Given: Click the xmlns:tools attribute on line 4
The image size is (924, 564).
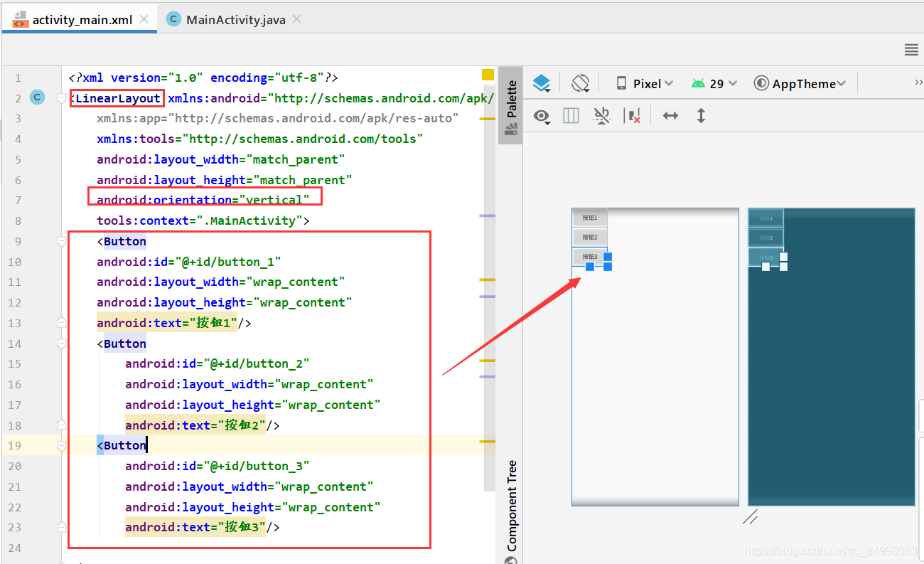Looking at the screenshot, I should coord(260,139).
